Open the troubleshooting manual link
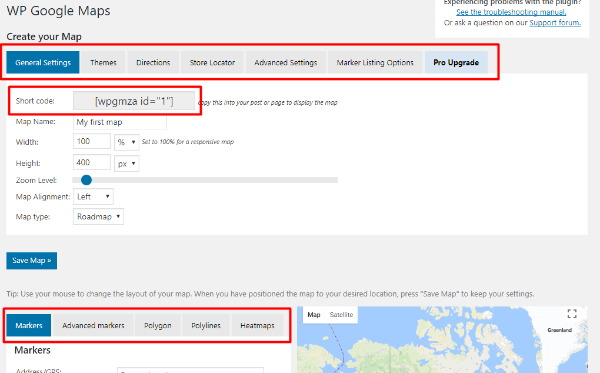 (x=511, y=12)
